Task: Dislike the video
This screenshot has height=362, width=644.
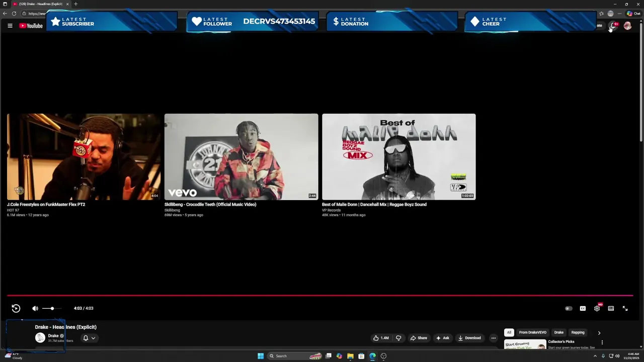Action: (x=398, y=338)
